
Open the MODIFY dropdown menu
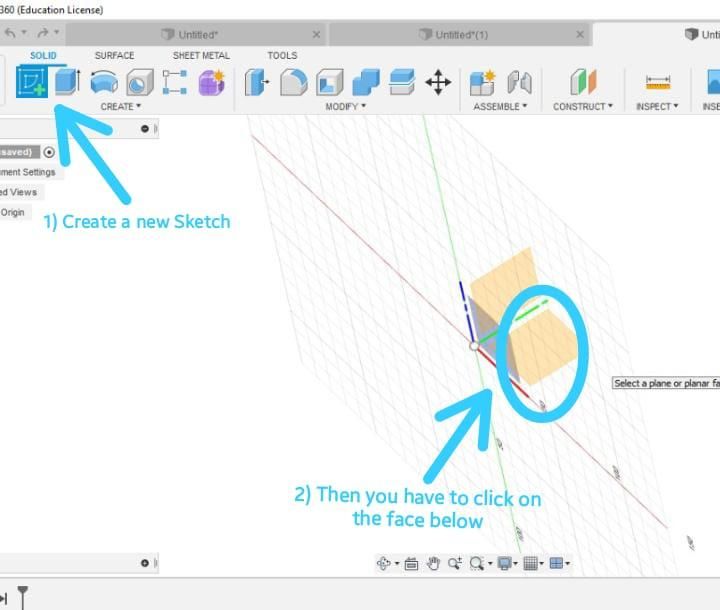pos(345,107)
